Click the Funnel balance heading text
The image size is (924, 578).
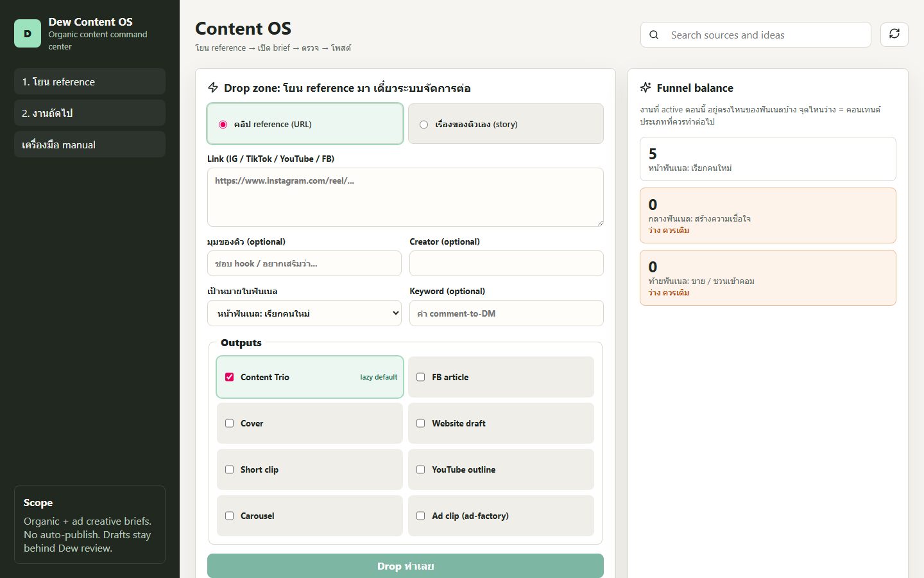[x=695, y=88]
